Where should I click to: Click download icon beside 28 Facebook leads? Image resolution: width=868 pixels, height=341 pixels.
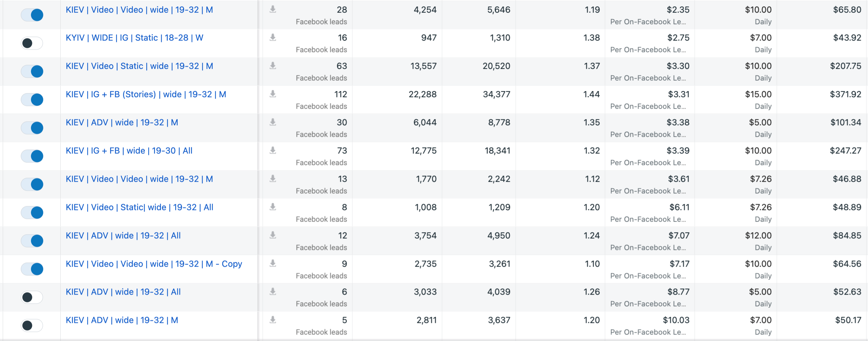click(273, 10)
